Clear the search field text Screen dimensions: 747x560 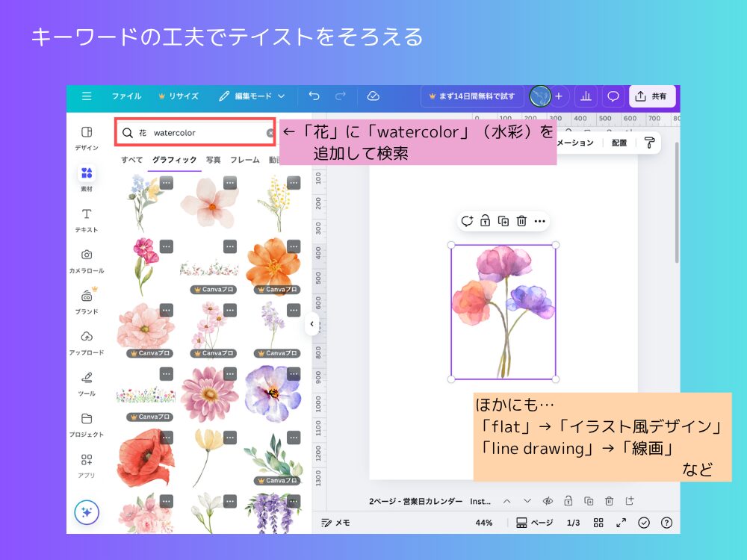pos(270,133)
